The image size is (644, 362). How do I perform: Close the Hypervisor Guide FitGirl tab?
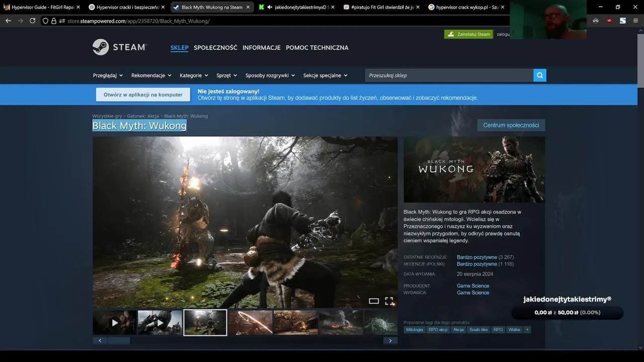tap(78, 7)
